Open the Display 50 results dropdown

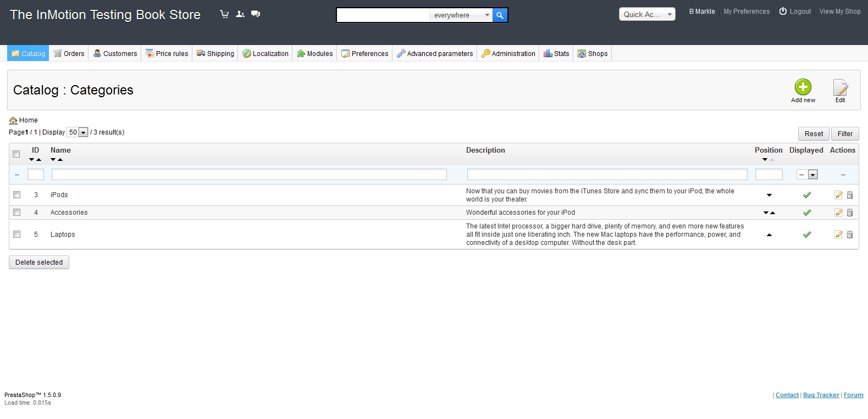78,132
